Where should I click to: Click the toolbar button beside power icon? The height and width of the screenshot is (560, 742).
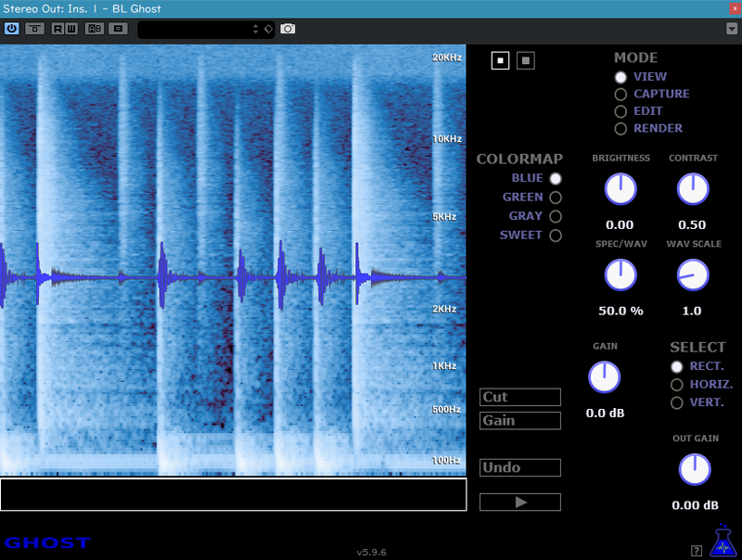[34, 29]
